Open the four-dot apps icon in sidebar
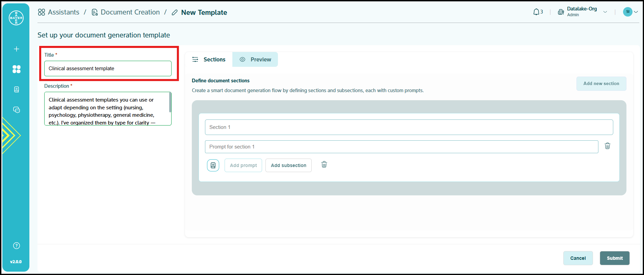 [x=16, y=69]
